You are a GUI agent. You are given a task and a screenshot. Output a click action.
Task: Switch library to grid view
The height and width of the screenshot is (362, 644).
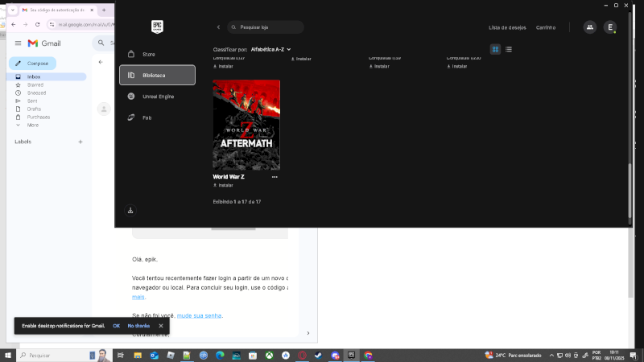pyautogui.click(x=495, y=49)
